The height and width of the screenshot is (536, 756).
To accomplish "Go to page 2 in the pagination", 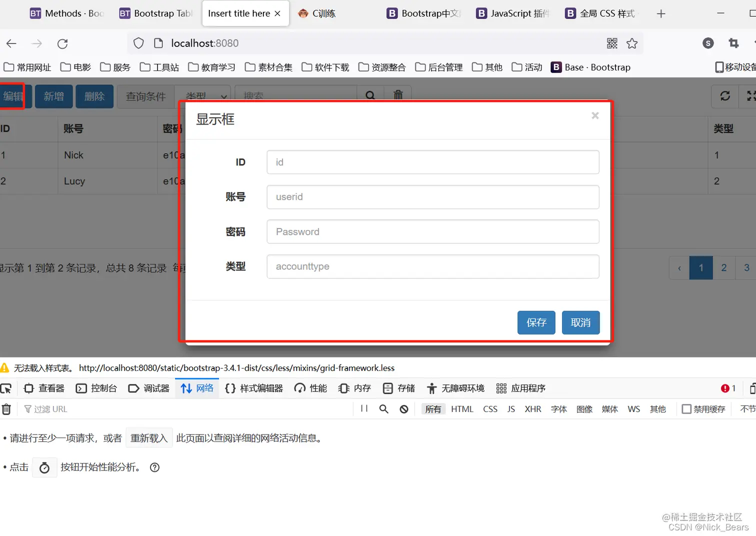I will point(723,267).
